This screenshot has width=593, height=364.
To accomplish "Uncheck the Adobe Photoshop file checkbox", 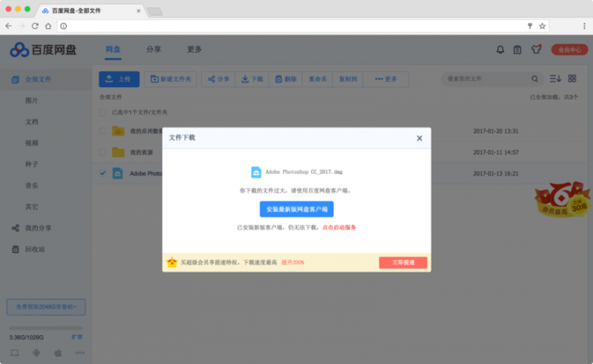I will point(102,173).
